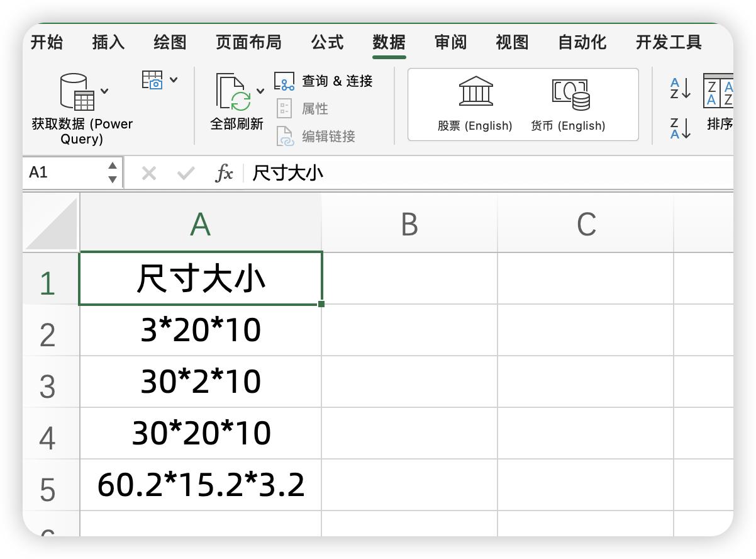Click the fill handle of cell A1
Image resolution: width=756 pixels, height=559 pixels.
tap(321, 304)
